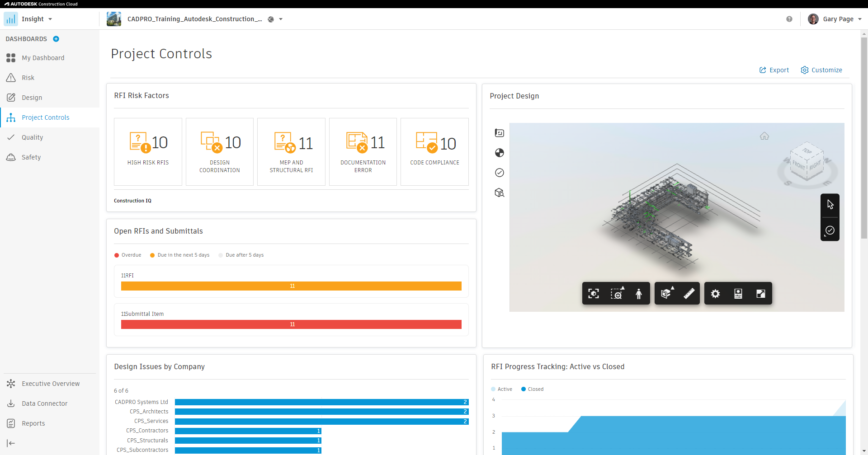Activate fit-to-view focus tool
Image resolution: width=868 pixels, height=455 pixels.
point(594,294)
